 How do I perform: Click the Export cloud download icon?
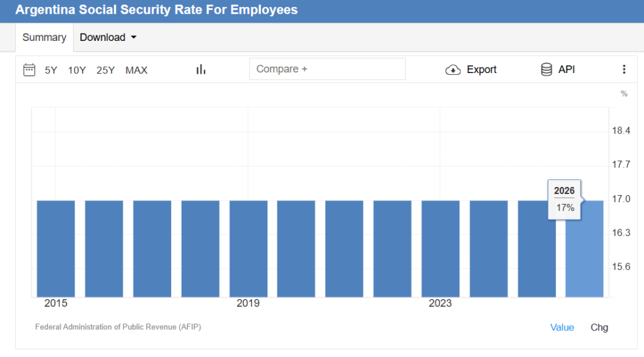pyautogui.click(x=453, y=70)
